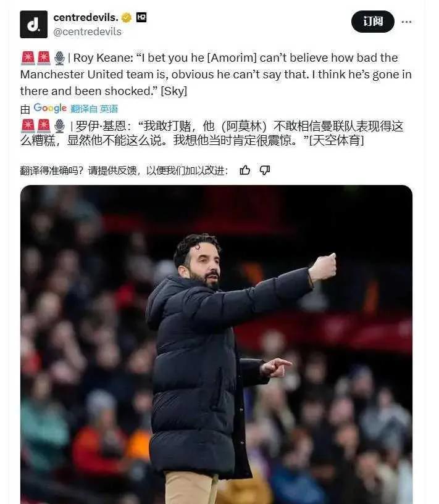Click the first red siren emoji
This screenshot has width=439, height=504.
point(28,58)
